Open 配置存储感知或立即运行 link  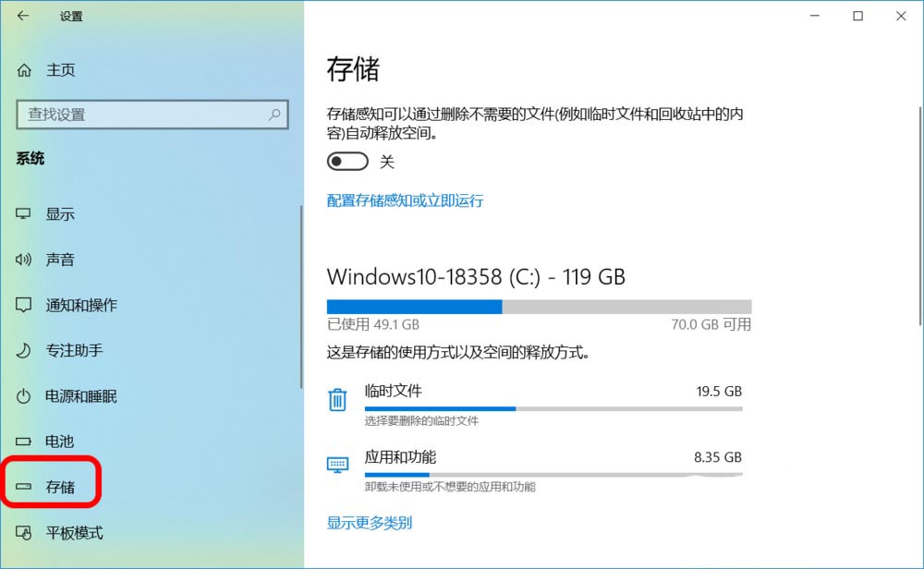click(405, 200)
